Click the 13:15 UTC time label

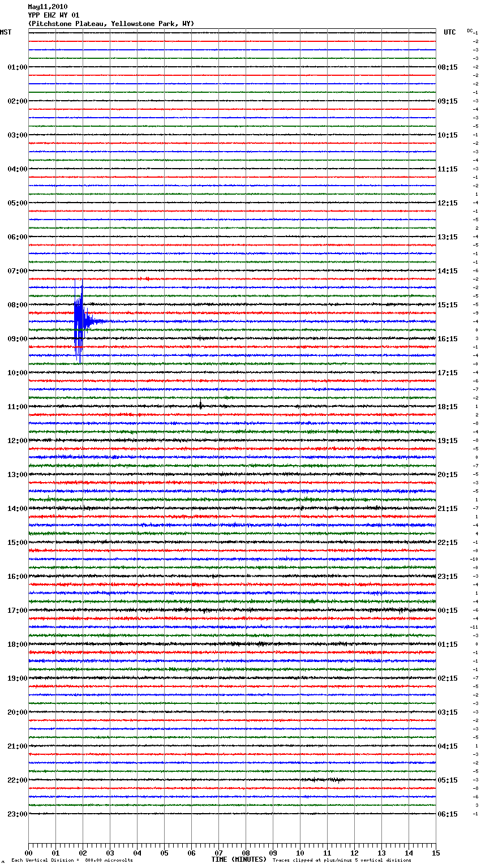point(448,237)
